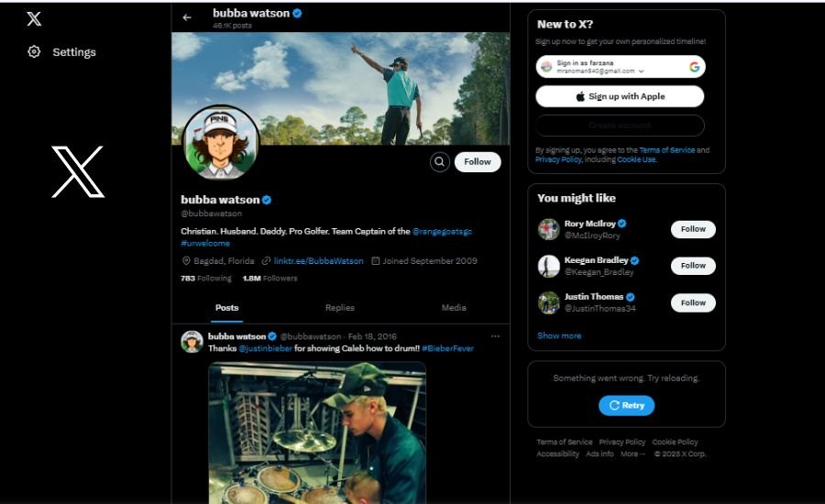
Task: Click the verified badge beside profile name
Action: point(267,200)
